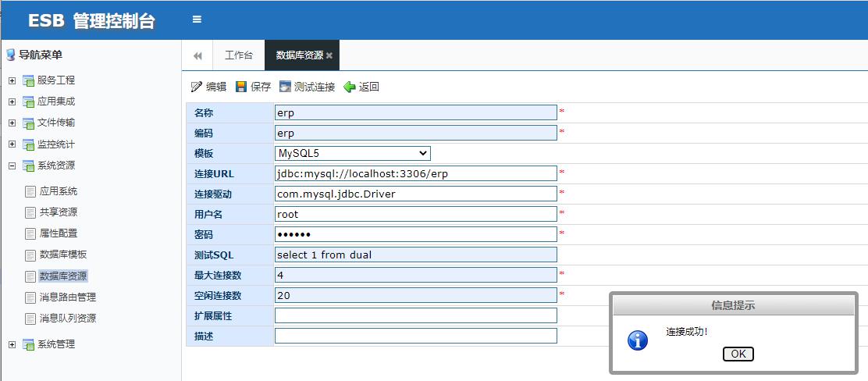Click the 应用系统 page icon
Viewport: 868px width, 381px height.
30,191
